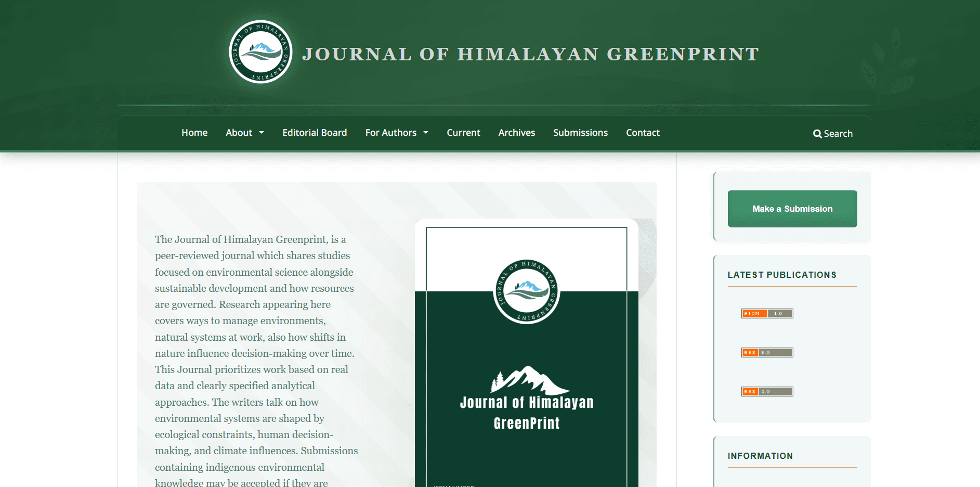Go to the Submissions page
The image size is (980, 487).
[580, 133]
